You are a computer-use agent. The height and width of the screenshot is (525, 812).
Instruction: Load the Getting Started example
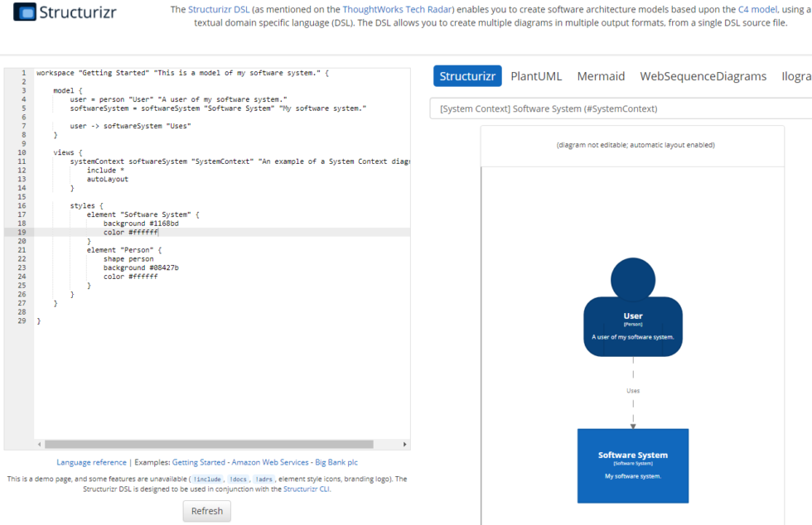click(198, 462)
